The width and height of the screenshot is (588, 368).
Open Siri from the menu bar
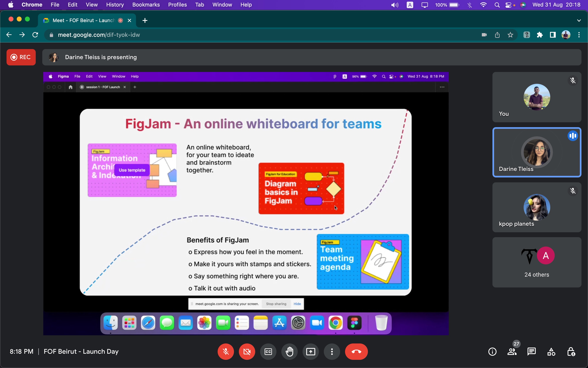pos(523,5)
